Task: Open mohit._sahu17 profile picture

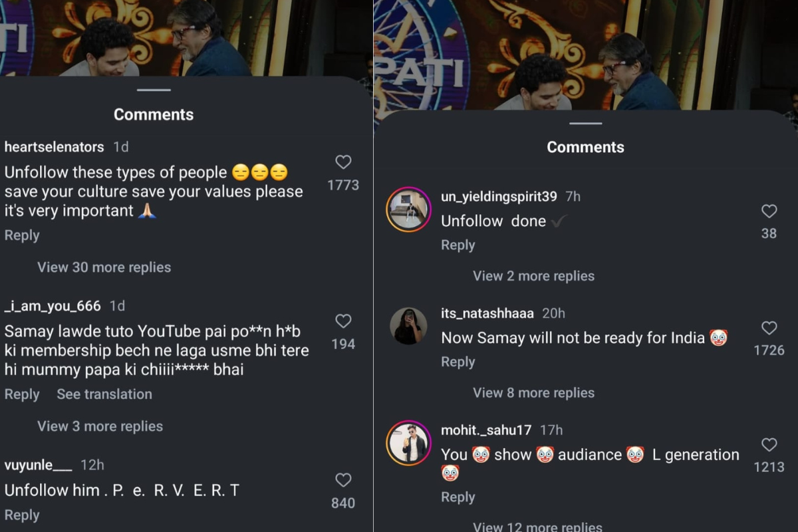Action: point(408,443)
